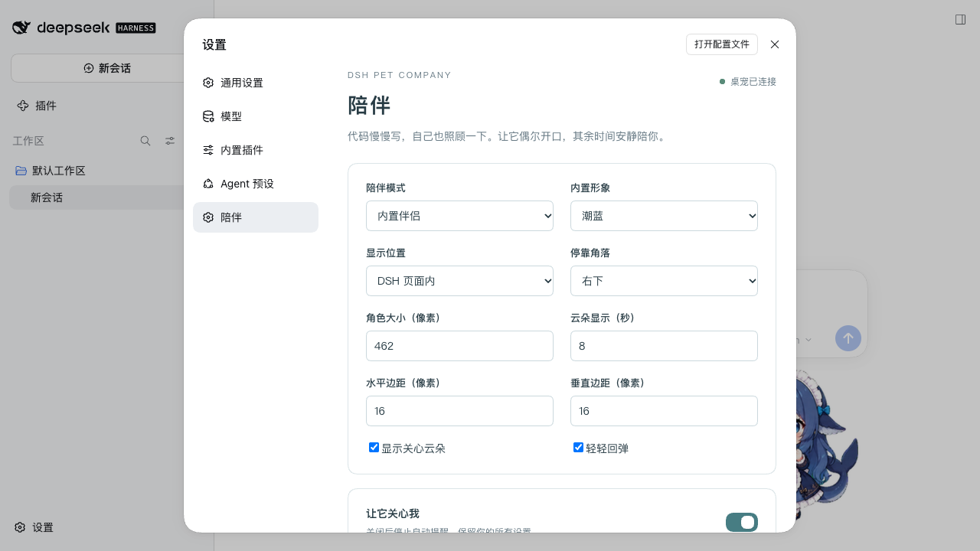Click the 打开配置文件 button
The height and width of the screenshot is (551, 980).
coord(722,44)
